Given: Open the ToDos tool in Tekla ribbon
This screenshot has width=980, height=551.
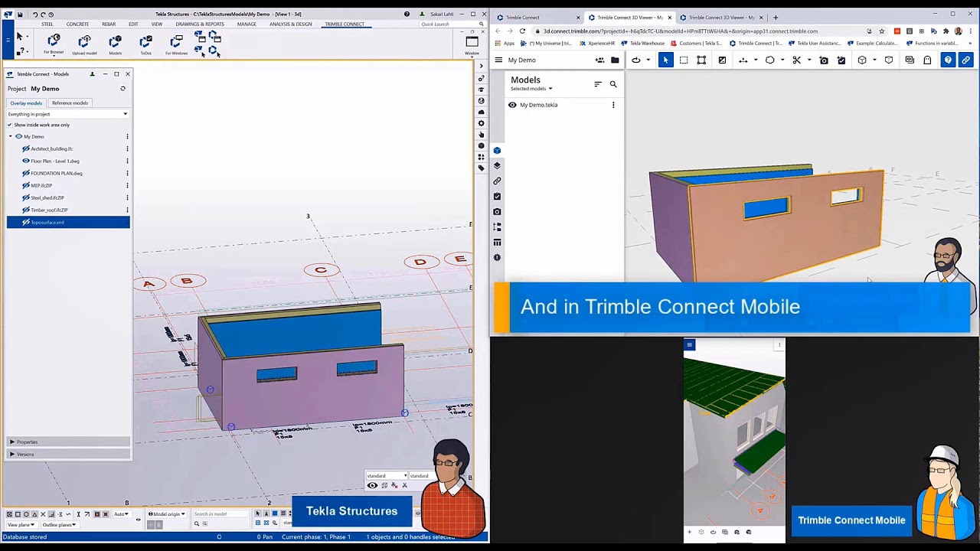Looking at the screenshot, I should point(145,41).
